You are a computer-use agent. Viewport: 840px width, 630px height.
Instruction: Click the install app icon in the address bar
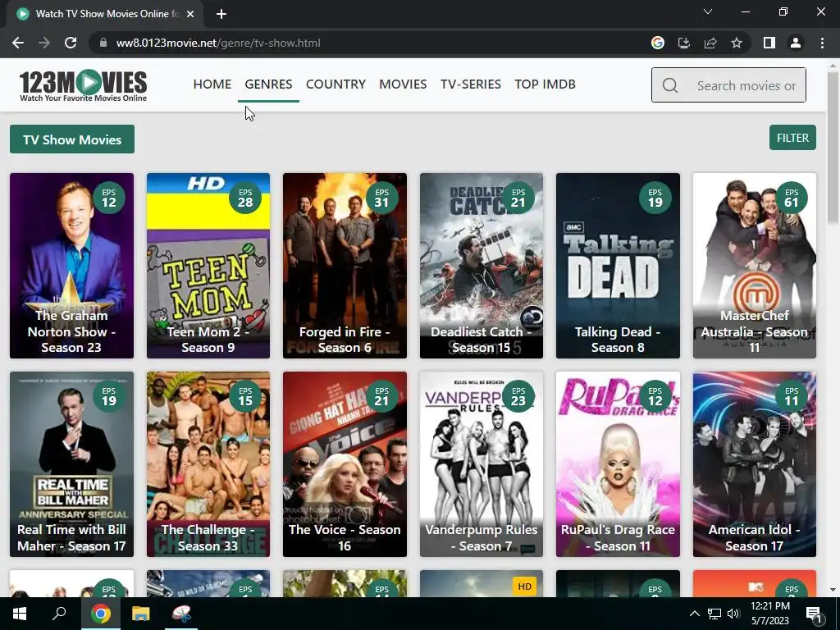click(x=684, y=43)
